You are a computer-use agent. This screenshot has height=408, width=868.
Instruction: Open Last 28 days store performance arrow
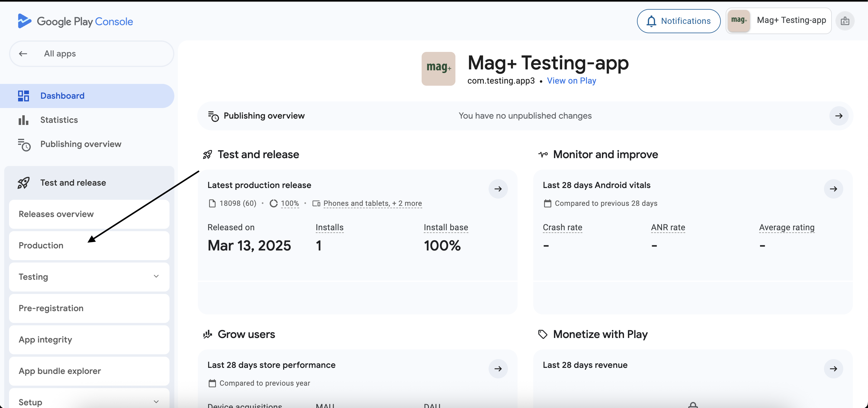pos(498,369)
